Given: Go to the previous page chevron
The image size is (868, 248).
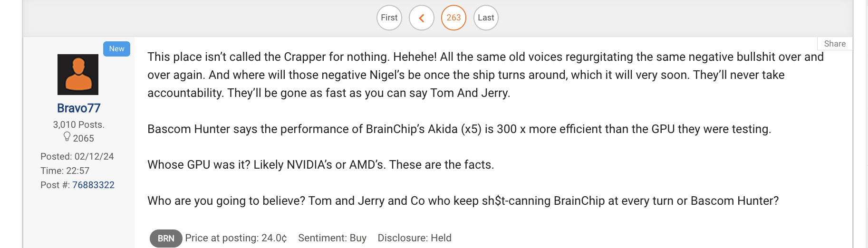Looking at the screenshot, I should coord(422,18).
